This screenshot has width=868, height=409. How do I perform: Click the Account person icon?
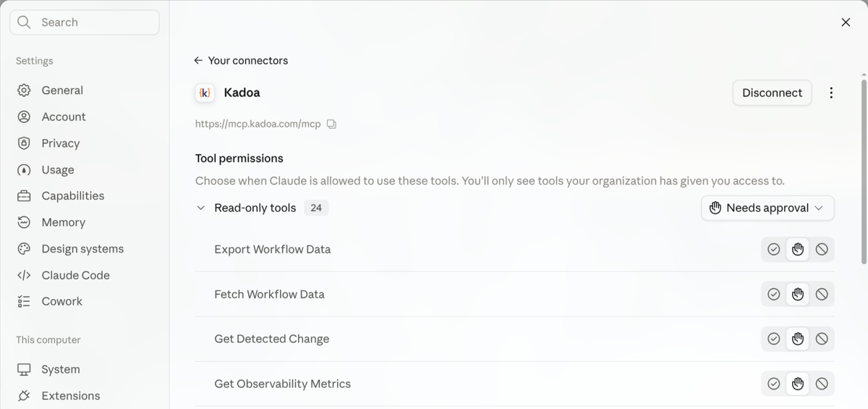(x=24, y=117)
